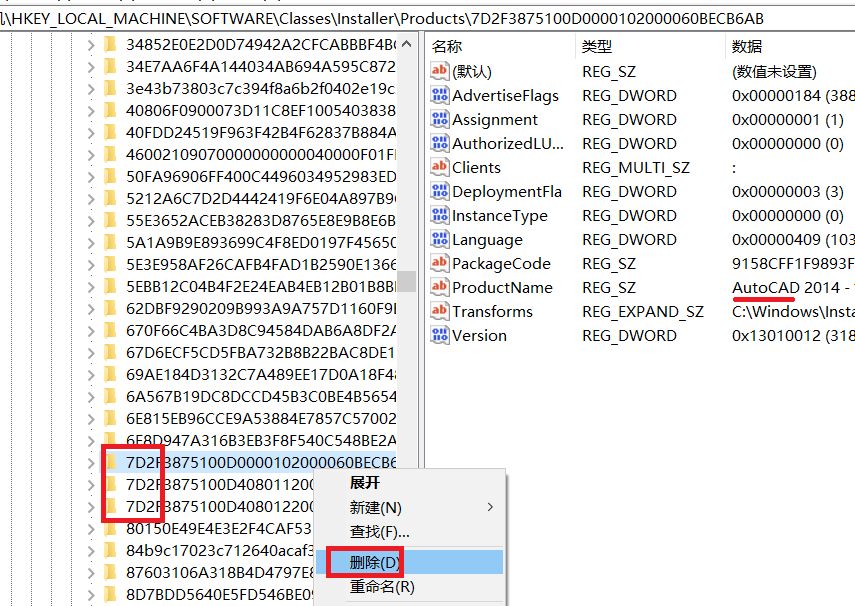Choose 删除(D) from the context menu
Screen dimensions: 855x606
pyautogui.click(x=375, y=562)
